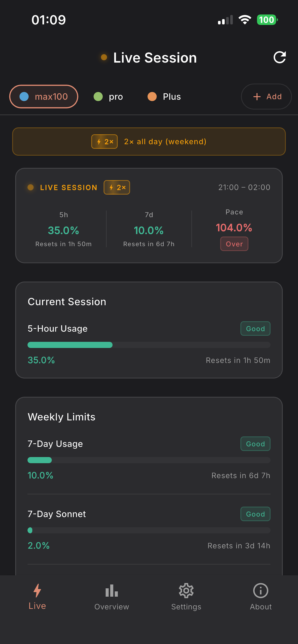Tap the 2x all day weekend banner

coord(149,142)
